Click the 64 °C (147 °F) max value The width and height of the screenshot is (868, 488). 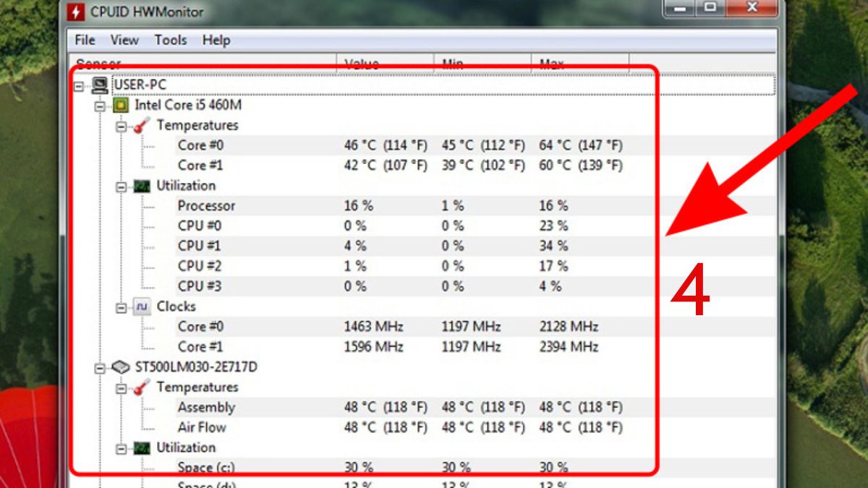pos(581,145)
